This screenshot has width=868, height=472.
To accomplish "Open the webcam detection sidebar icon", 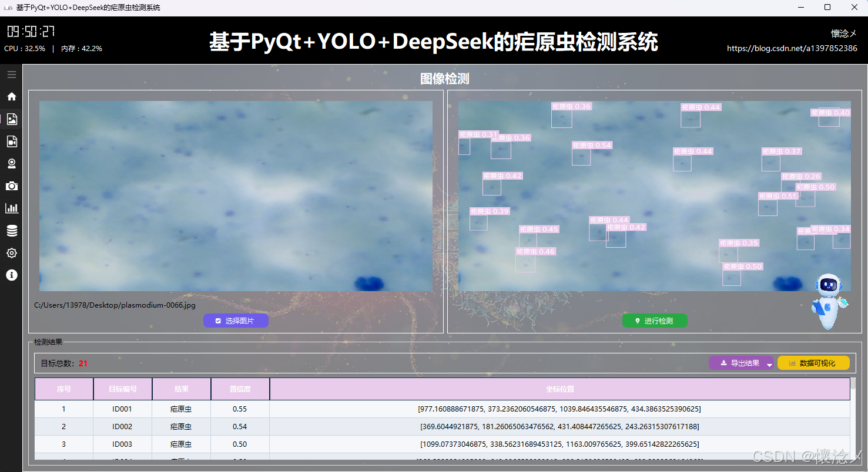I will tap(11, 164).
